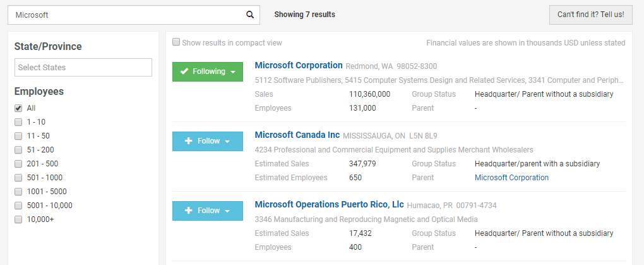
Task: Follow Microsoft Canada Inc
Action: [x=208, y=141]
